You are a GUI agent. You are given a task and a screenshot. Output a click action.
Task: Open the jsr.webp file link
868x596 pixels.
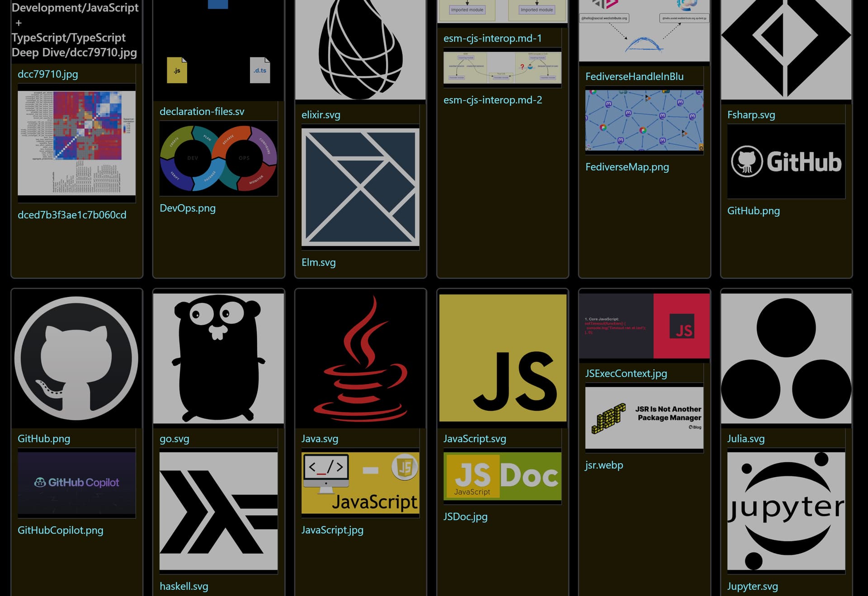click(x=604, y=465)
